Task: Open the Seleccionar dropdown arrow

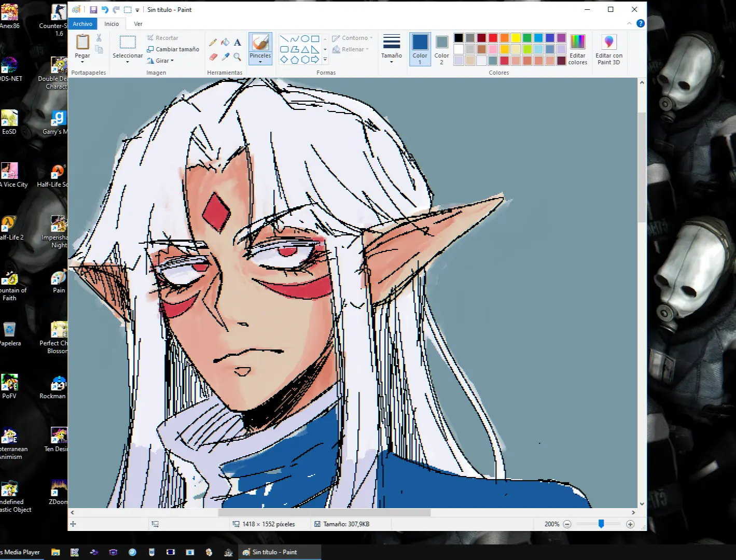Action: (x=128, y=62)
